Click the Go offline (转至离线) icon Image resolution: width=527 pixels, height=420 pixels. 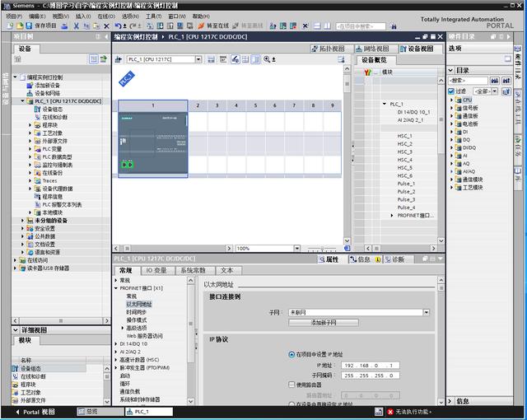click(236, 26)
